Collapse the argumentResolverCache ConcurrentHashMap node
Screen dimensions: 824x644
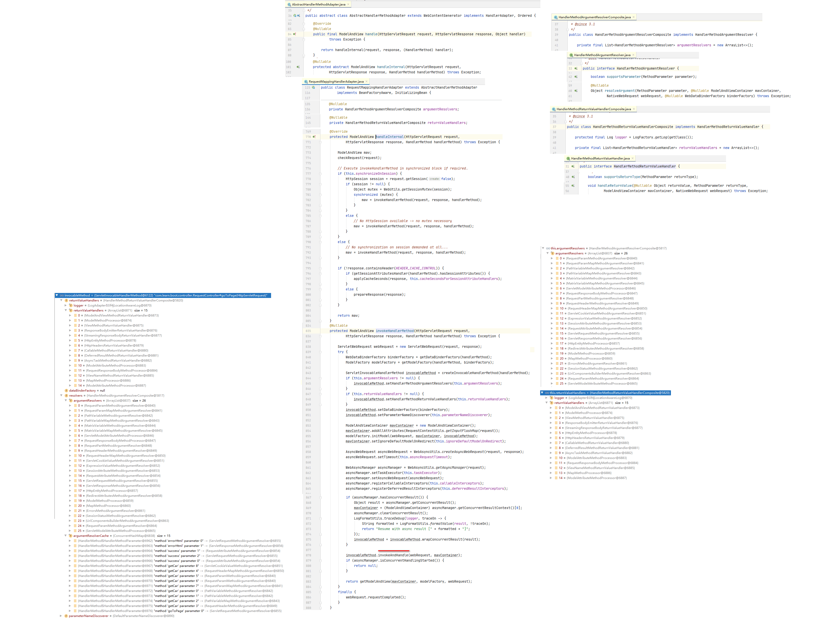pyautogui.click(x=66, y=536)
